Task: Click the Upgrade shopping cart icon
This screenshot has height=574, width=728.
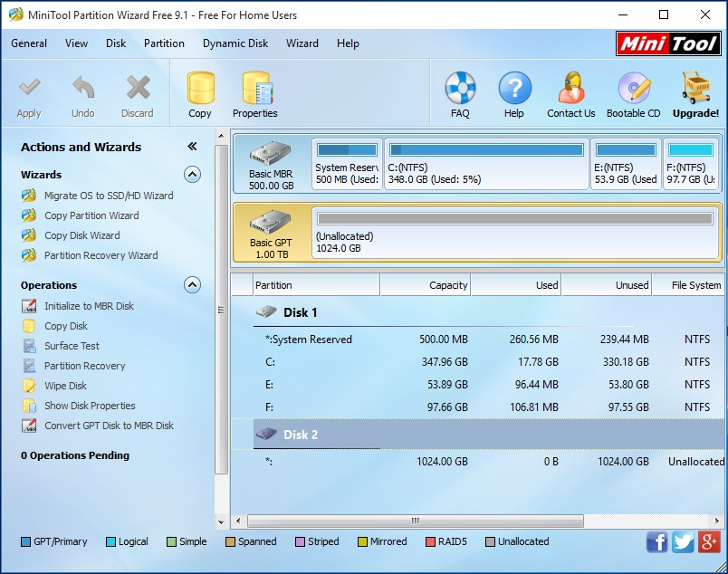Action: (695, 89)
